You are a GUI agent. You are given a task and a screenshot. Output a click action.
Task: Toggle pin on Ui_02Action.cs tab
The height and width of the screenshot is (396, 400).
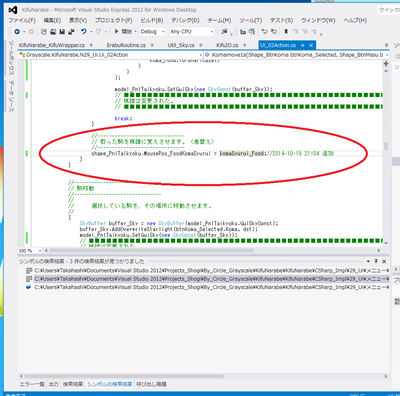click(303, 45)
